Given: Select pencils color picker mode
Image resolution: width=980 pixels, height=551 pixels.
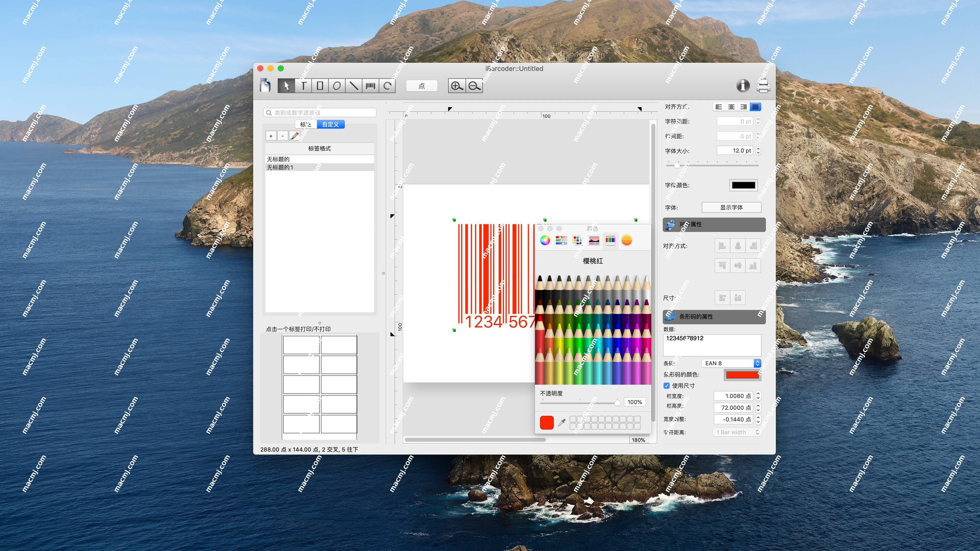Looking at the screenshot, I should coord(610,240).
